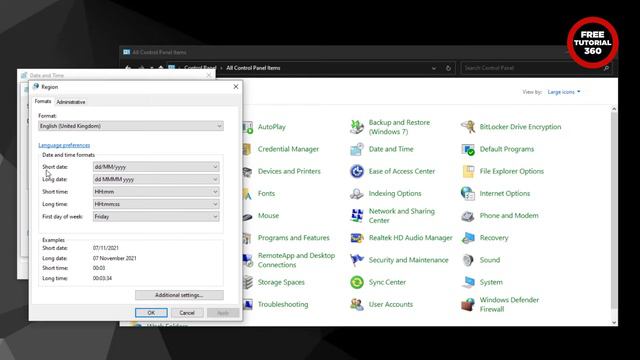Open the AutoPlay icon
The height and width of the screenshot is (360, 640).
248,127
